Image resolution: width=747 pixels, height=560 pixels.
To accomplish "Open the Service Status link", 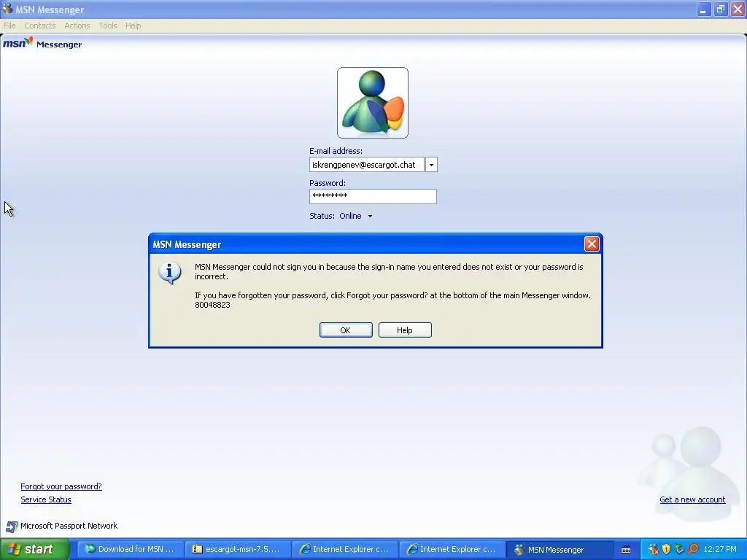I will 46,499.
